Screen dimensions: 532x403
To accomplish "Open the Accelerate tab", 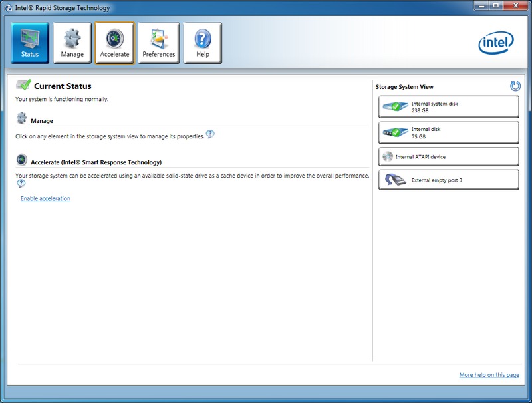I will pyautogui.click(x=114, y=43).
